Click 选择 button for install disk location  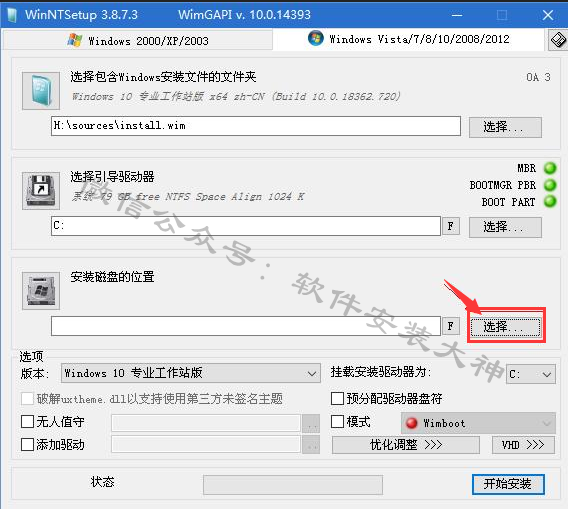[506, 327]
